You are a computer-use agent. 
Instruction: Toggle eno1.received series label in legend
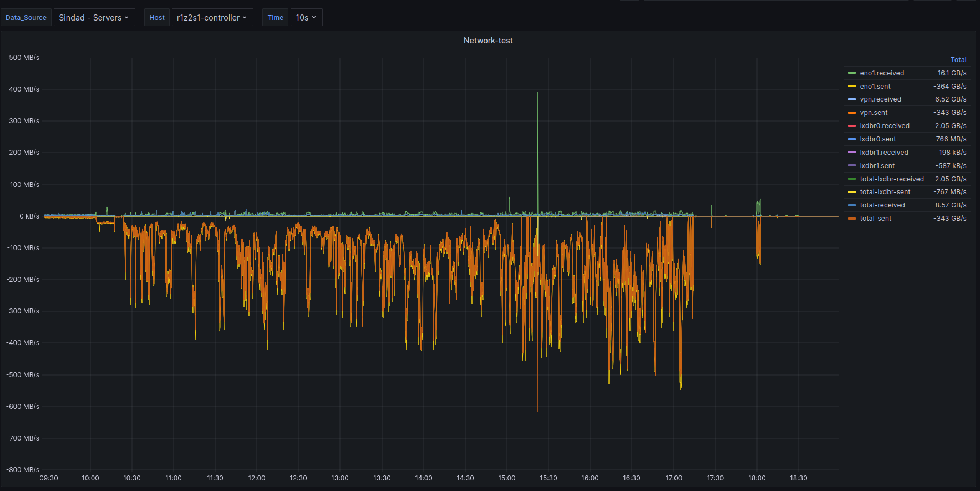tap(882, 73)
